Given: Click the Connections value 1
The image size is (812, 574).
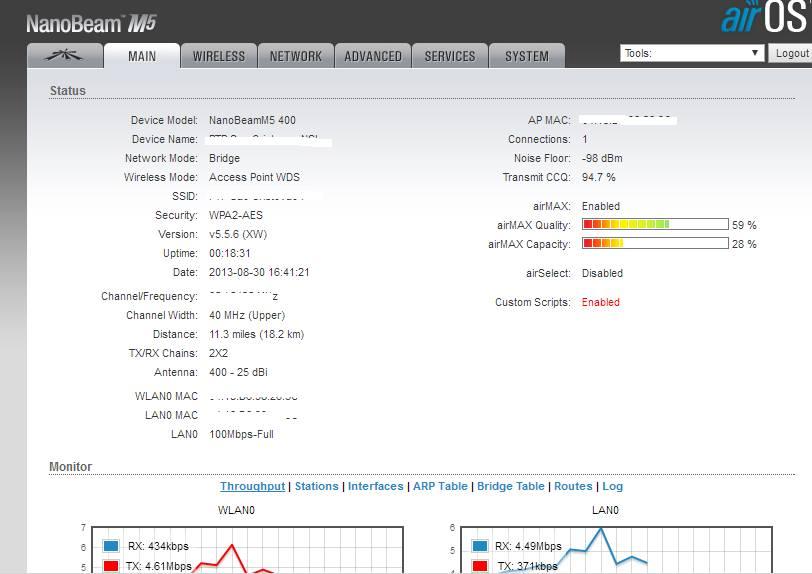Looking at the screenshot, I should [x=585, y=139].
